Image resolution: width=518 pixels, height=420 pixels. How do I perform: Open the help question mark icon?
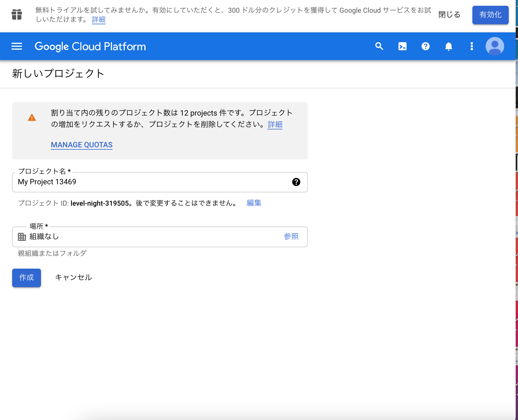[x=426, y=46]
